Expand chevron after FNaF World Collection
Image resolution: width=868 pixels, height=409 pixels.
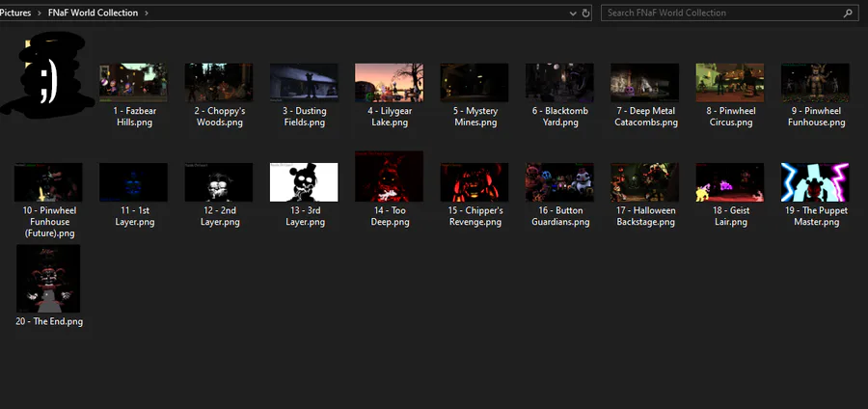[147, 13]
